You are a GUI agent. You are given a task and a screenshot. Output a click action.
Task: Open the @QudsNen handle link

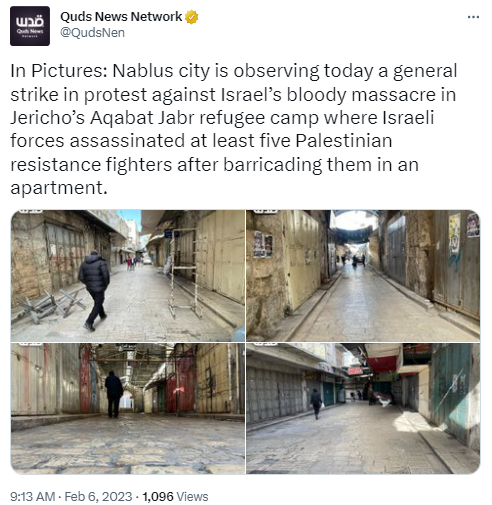pyautogui.click(x=92, y=33)
